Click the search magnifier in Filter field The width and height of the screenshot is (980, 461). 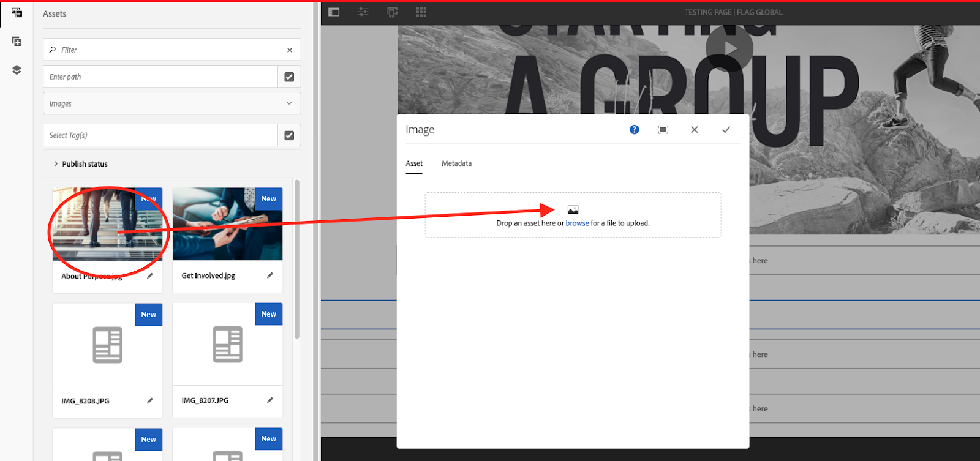click(53, 50)
